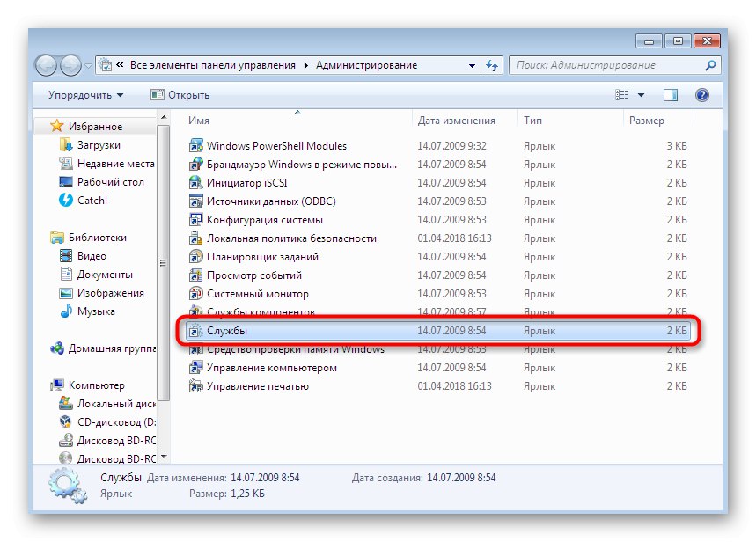
Task: Select the Конфигурация системы icon
Action: tap(195, 219)
